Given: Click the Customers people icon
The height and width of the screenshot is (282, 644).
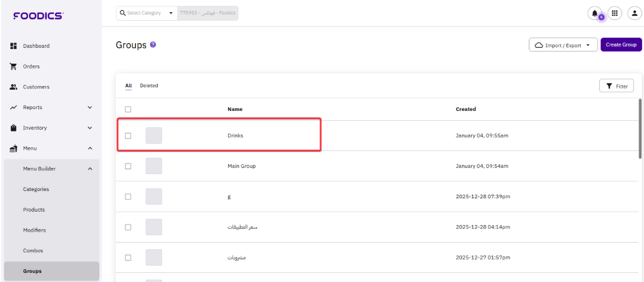Looking at the screenshot, I should point(13,87).
